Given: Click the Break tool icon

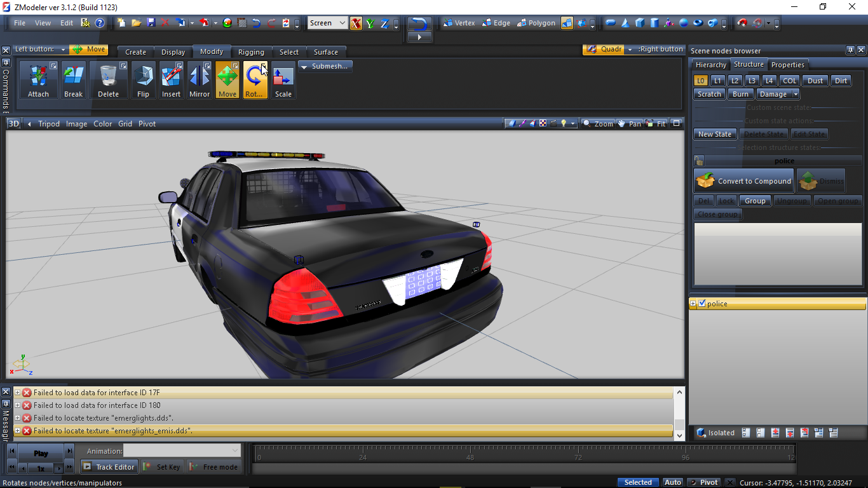Looking at the screenshot, I should (73, 80).
